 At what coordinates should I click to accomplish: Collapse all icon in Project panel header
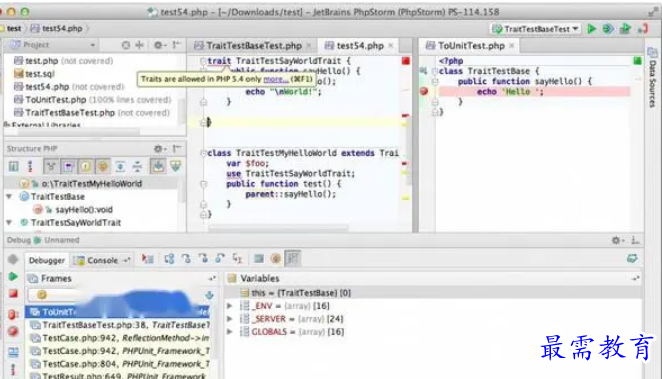coord(140,45)
